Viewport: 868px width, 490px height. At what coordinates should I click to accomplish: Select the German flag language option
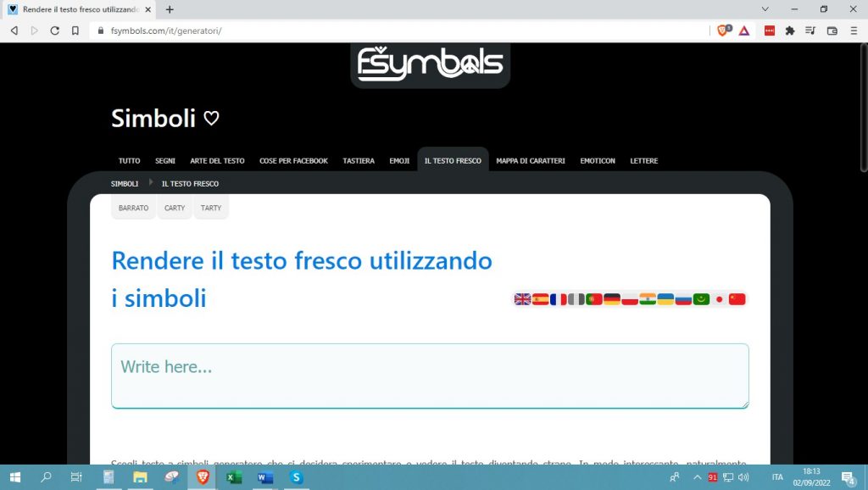pyautogui.click(x=612, y=299)
